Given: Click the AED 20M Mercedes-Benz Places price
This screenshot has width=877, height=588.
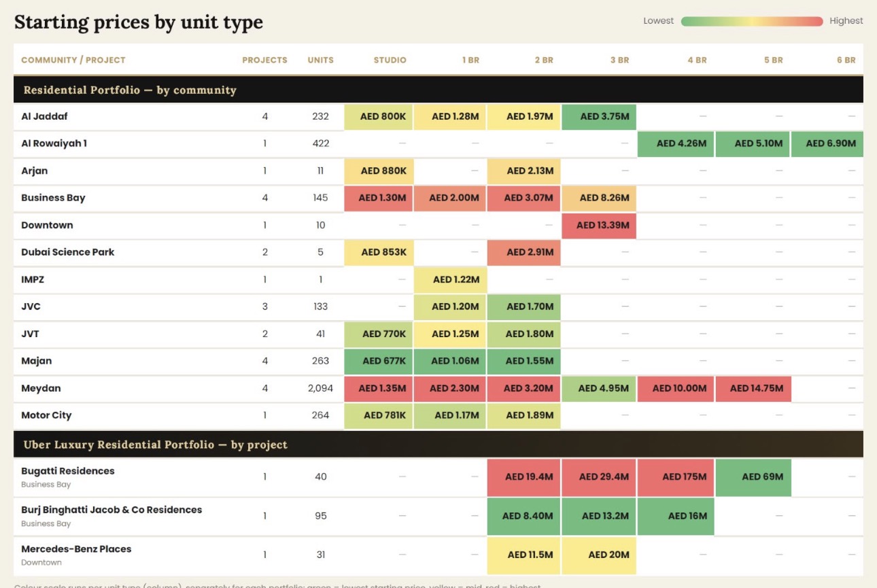Looking at the screenshot, I should pos(599,555).
